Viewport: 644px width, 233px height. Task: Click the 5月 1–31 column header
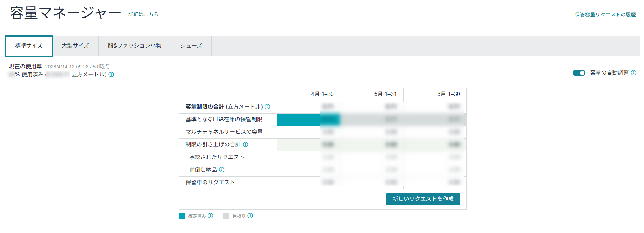(385, 94)
